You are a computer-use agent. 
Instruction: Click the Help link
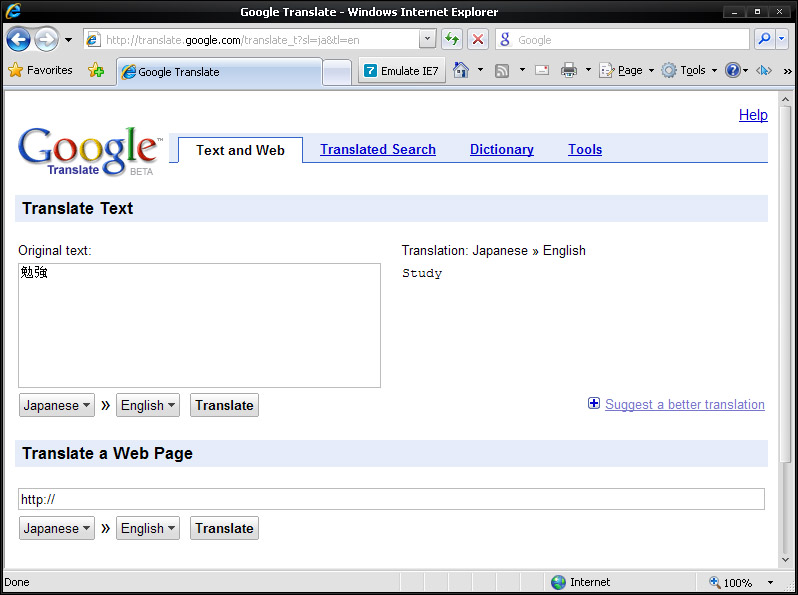pyautogui.click(x=753, y=115)
